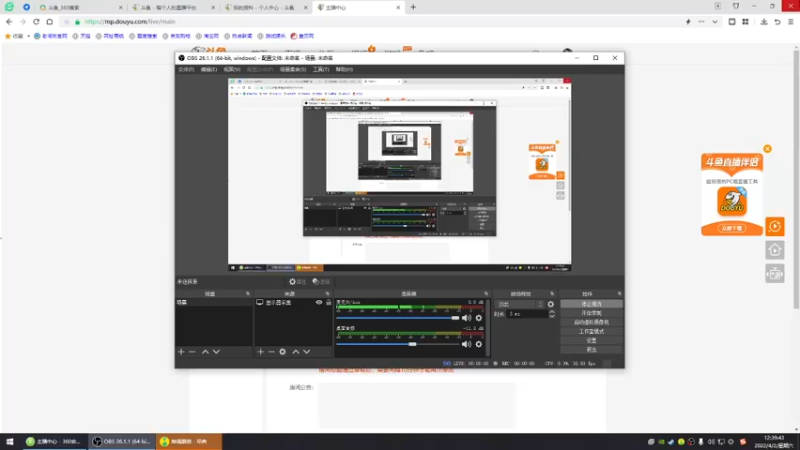Move scene up in Scenes panel
This screenshot has width=800, height=450.
pos(205,352)
